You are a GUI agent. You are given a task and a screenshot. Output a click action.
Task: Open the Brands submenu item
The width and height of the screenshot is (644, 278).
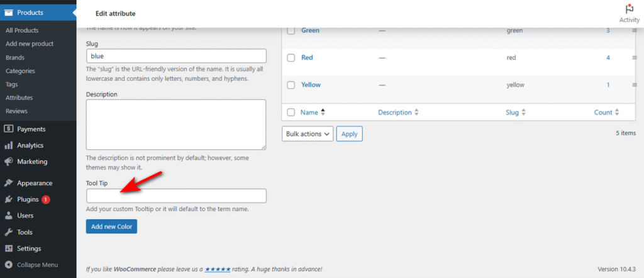(15, 57)
